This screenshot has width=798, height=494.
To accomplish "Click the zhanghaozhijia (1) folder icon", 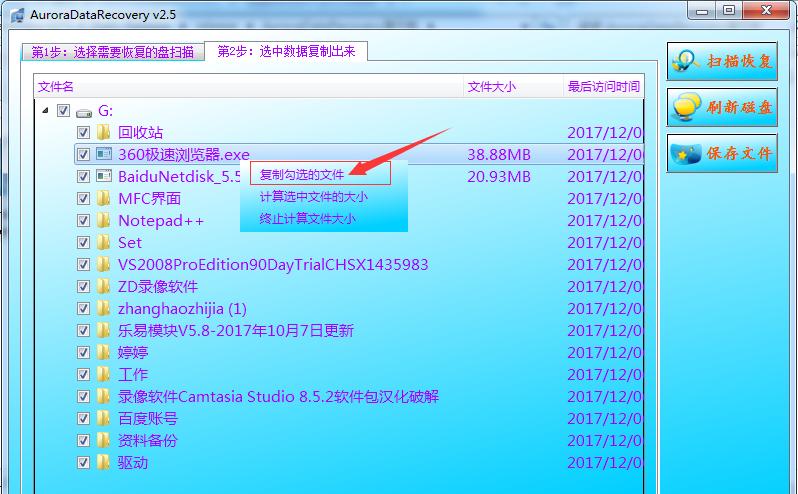I will (x=103, y=308).
